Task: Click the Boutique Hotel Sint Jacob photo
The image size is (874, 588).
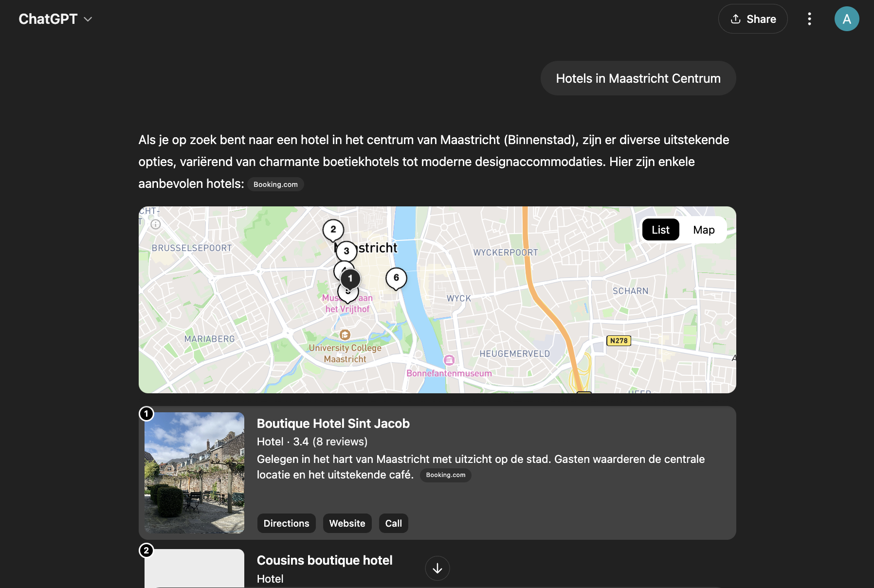Action: point(195,473)
